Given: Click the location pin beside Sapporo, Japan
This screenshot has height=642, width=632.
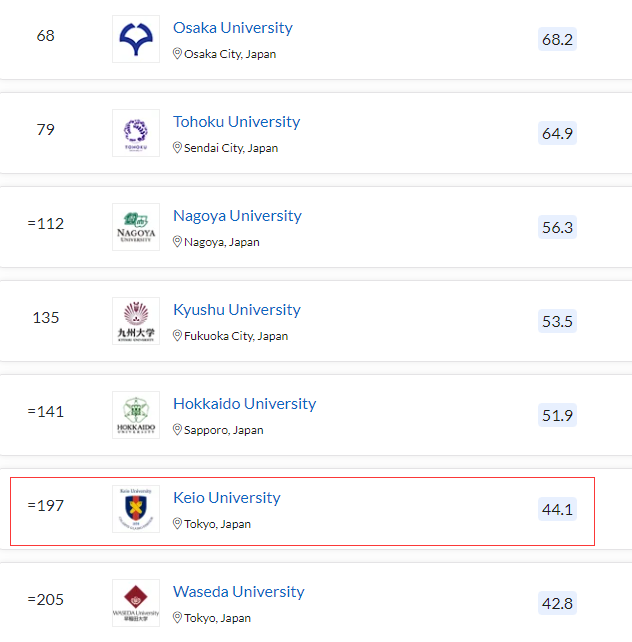Looking at the screenshot, I should point(177,430).
